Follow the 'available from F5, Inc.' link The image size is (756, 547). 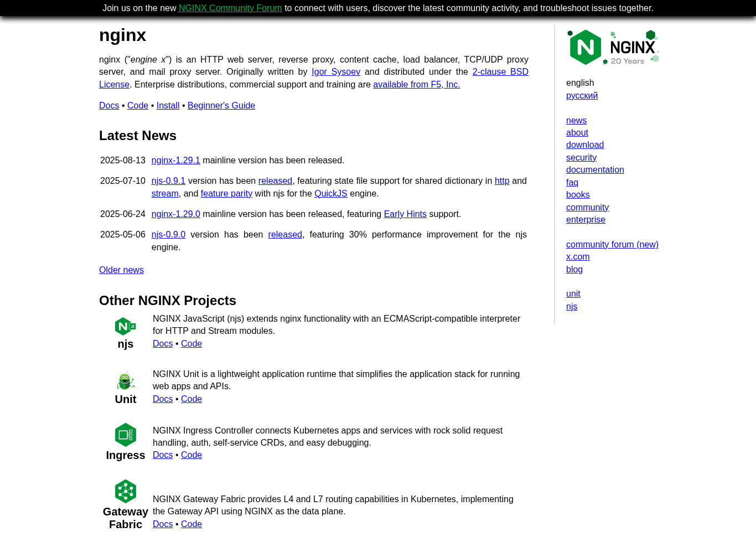417,85
